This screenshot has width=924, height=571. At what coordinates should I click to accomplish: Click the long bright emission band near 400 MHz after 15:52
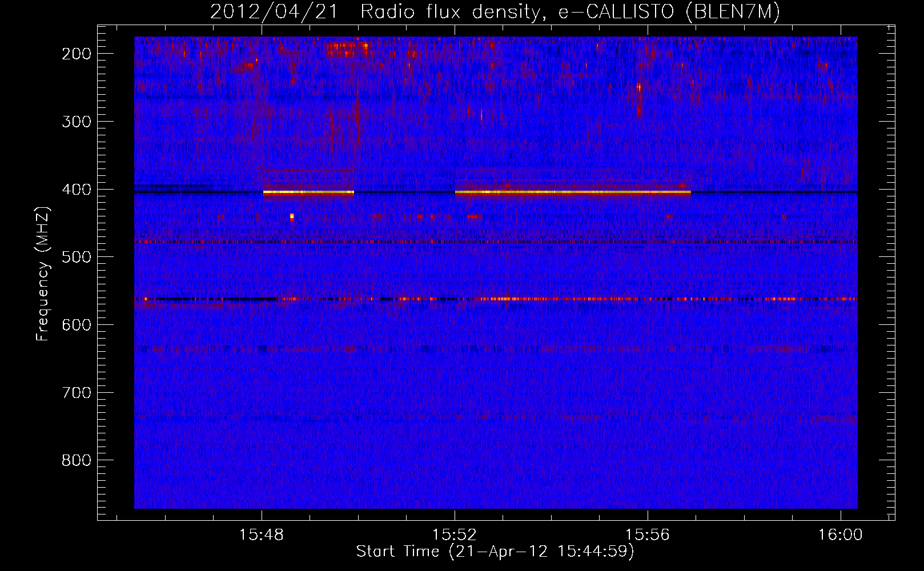click(x=573, y=193)
